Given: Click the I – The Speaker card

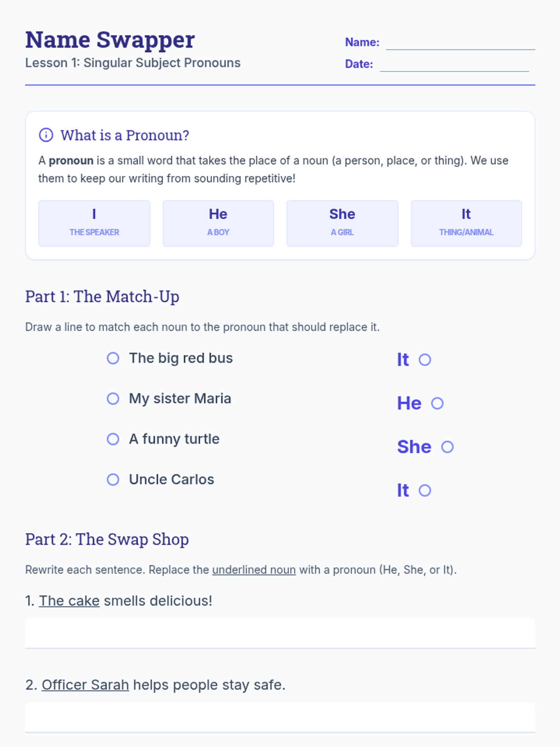Looking at the screenshot, I should pyautogui.click(x=94, y=224).
